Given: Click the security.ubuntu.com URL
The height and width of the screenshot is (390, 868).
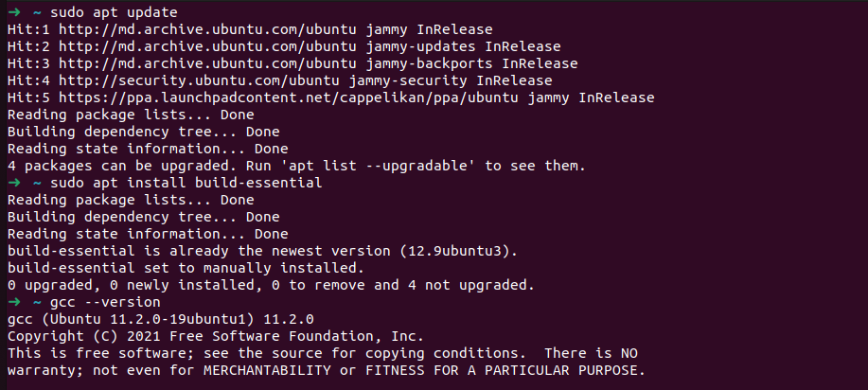Looking at the screenshot, I should pos(199,80).
